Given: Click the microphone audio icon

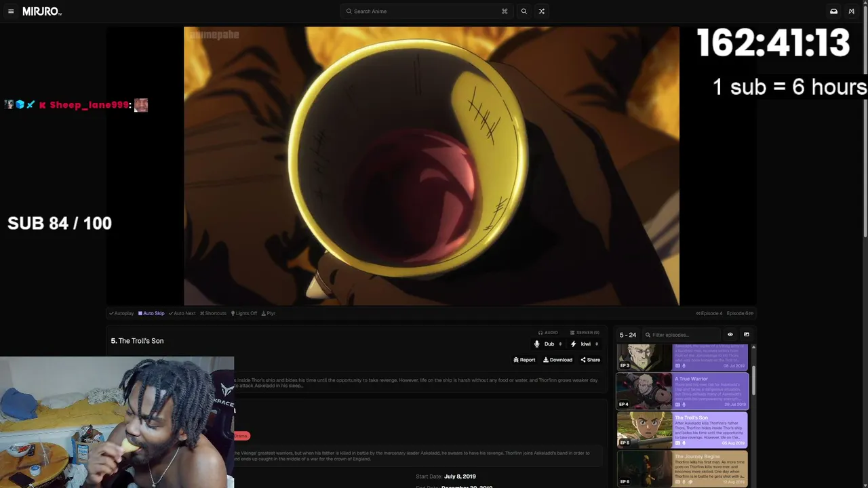Looking at the screenshot, I should [x=537, y=344].
